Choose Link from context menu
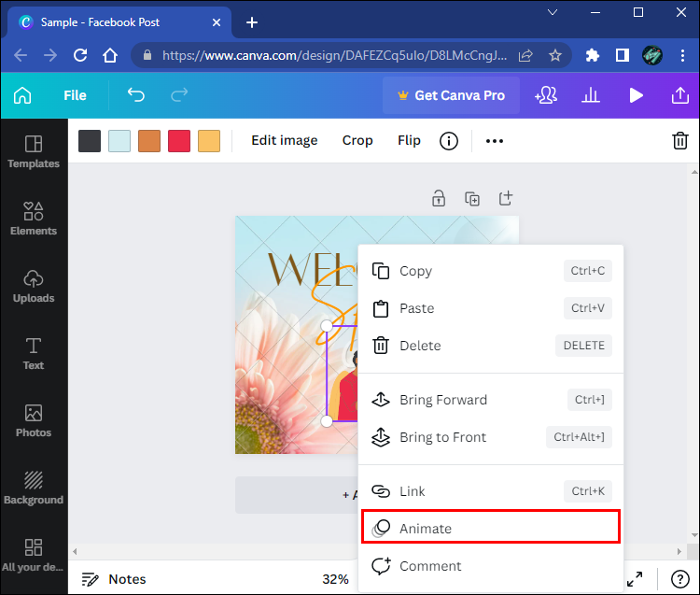Image resolution: width=700 pixels, height=595 pixels. (x=491, y=491)
